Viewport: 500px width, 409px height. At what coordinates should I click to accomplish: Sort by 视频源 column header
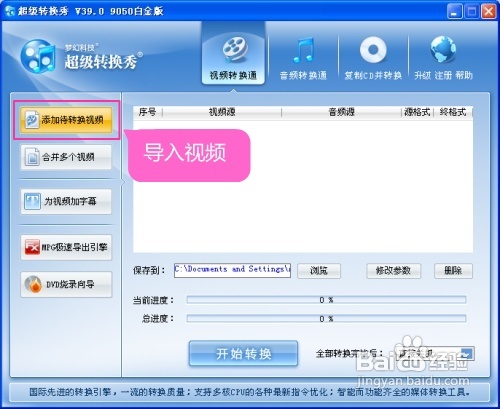pos(222,112)
